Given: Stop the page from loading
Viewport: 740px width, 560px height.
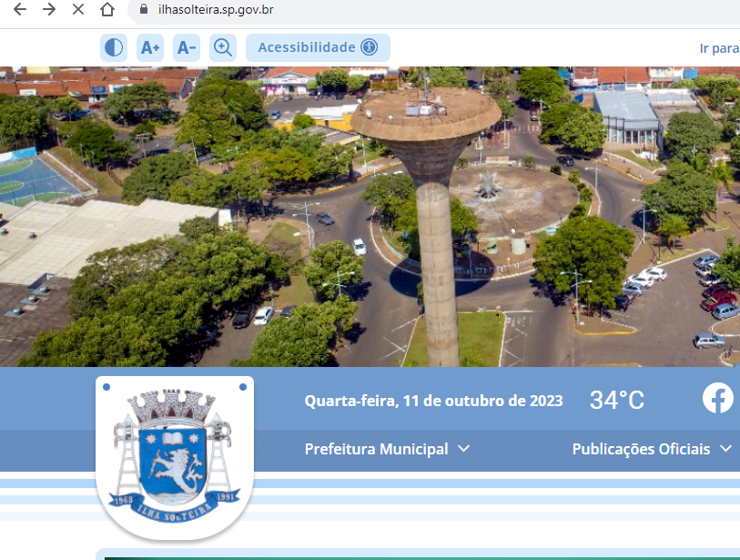Looking at the screenshot, I should tap(78, 10).
